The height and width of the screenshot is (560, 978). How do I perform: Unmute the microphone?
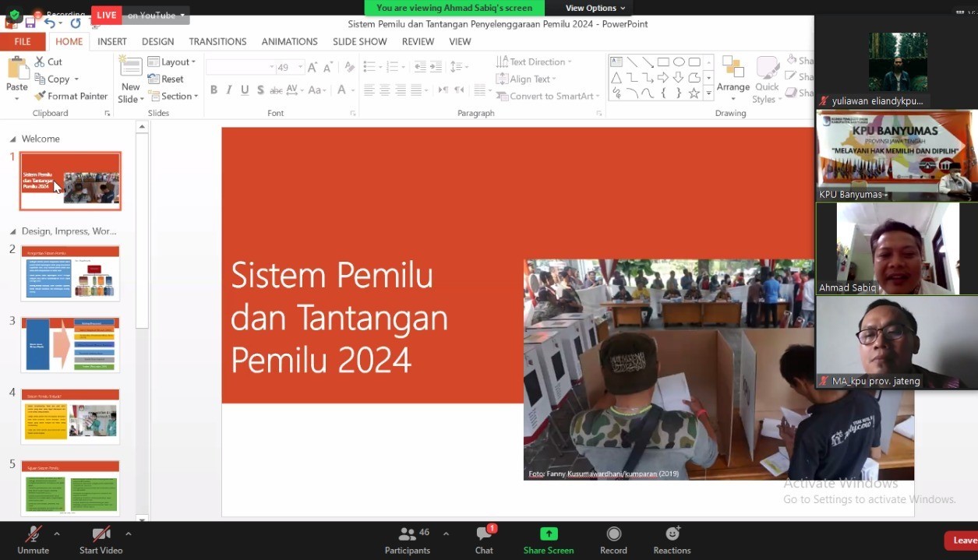click(x=33, y=534)
